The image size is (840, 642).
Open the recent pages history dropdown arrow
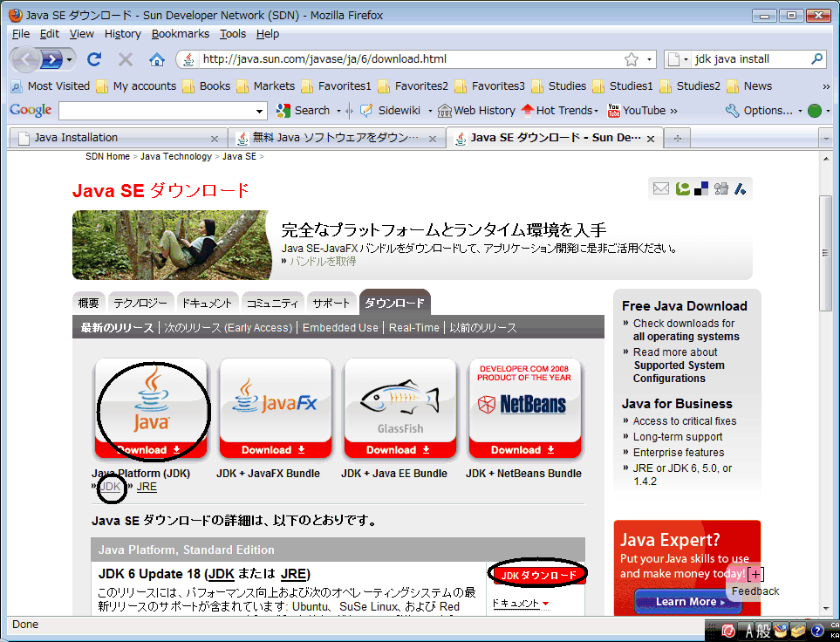click(x=69, y=59)
